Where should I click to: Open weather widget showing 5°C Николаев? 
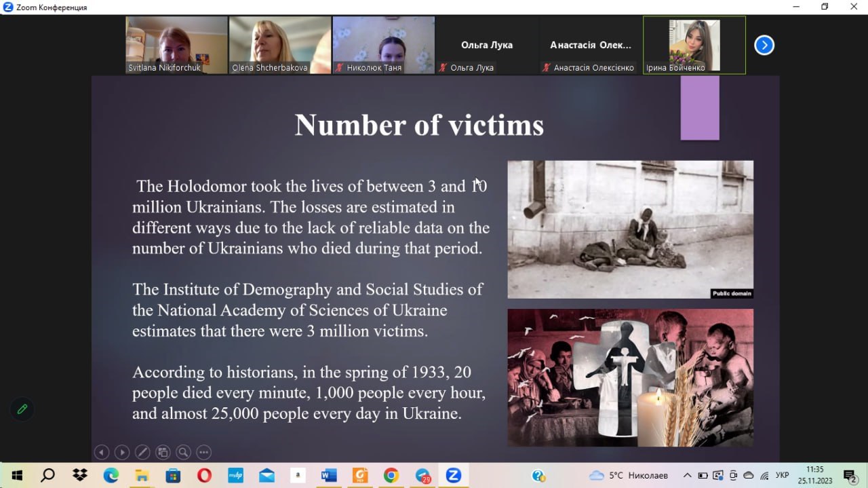pos(628,475)
